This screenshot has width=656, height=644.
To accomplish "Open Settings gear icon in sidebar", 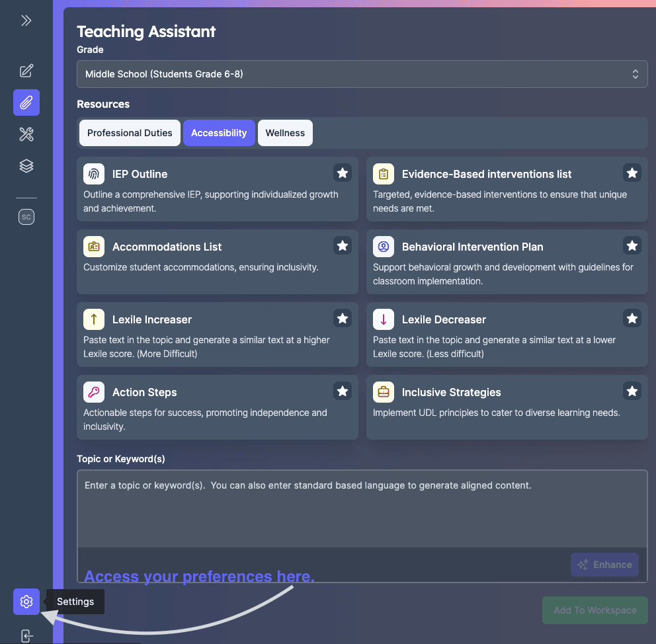I will pos(26,602).
